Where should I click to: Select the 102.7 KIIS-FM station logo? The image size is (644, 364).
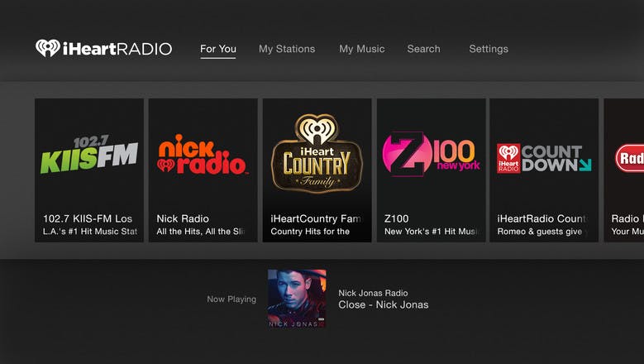89,155
